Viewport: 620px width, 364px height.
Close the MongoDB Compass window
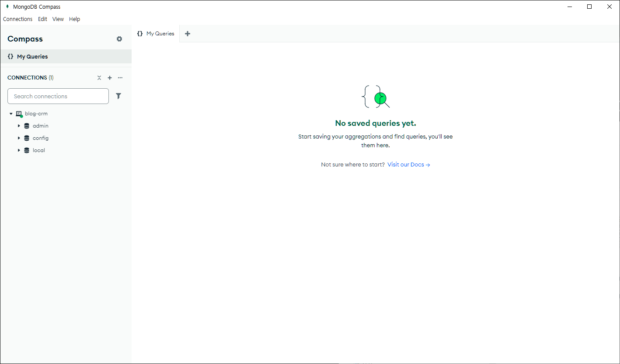[610, 7]
